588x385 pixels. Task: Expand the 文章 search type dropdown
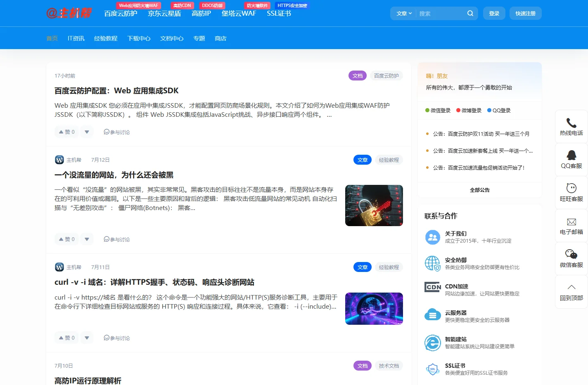404,13
